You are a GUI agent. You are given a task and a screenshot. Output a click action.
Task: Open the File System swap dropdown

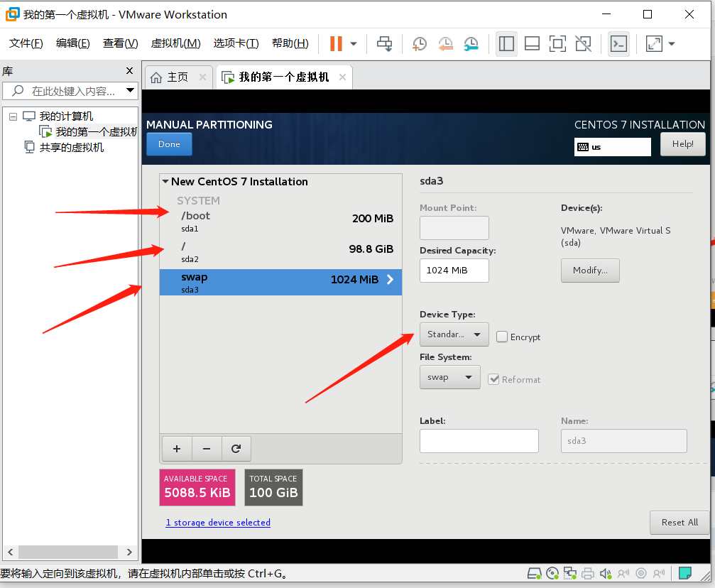coord(450,377)
